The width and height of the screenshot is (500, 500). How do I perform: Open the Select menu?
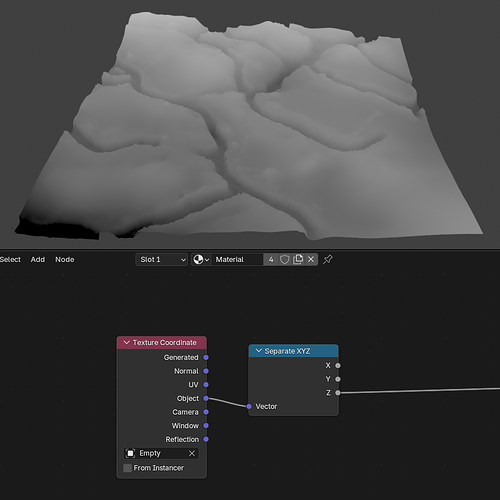(x=10, y=259)
